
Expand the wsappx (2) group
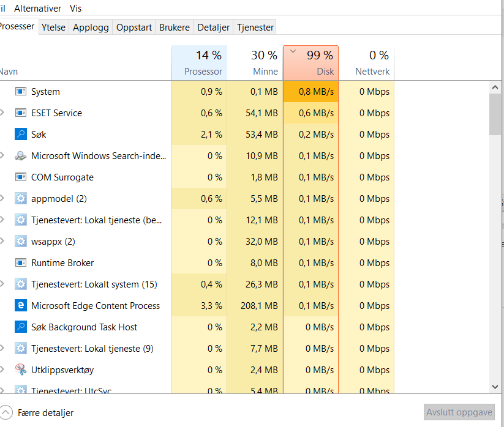(2, 241)
